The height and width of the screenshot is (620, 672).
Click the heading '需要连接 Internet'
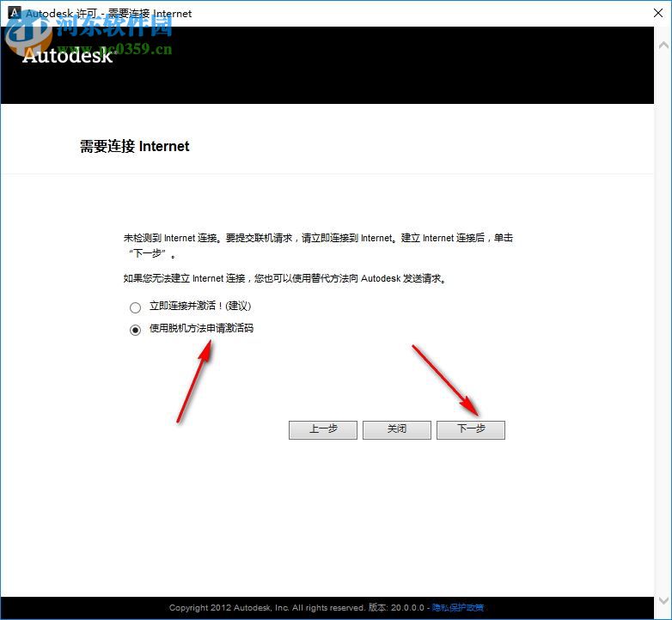click(134, 147)
